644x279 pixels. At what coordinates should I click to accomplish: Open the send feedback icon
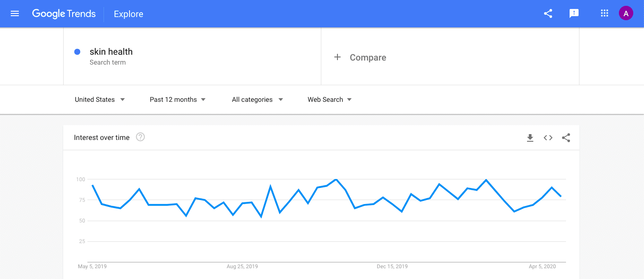pyautogui.click(x=574, y=13)
